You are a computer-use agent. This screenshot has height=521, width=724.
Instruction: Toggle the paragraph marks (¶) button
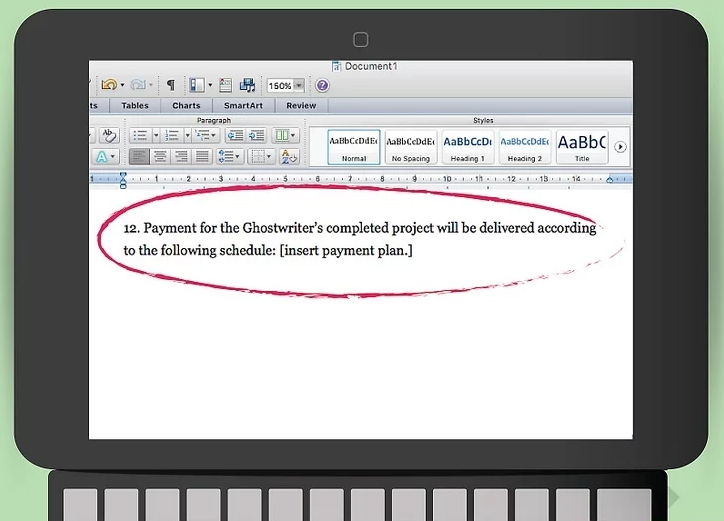(171, 85)
